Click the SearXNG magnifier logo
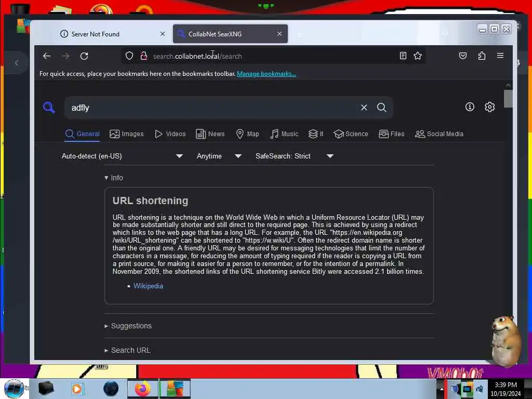Viewport: 532px width, 399px height. coord(49,108)
